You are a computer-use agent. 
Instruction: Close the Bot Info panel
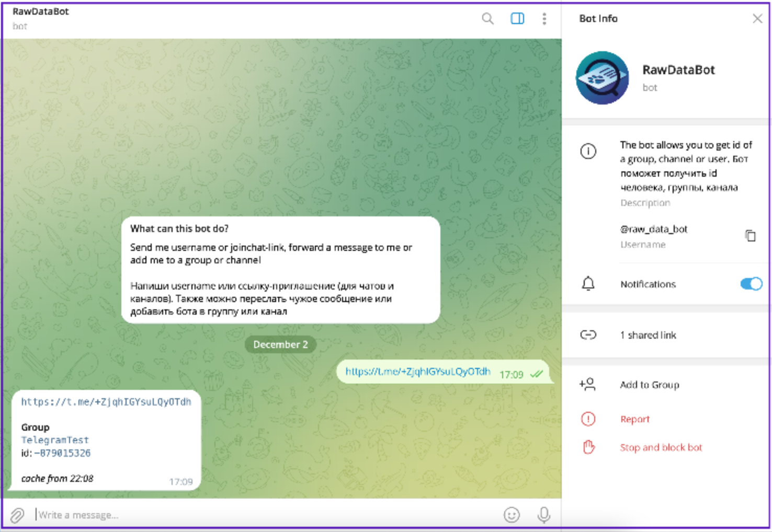pos(757,19)
